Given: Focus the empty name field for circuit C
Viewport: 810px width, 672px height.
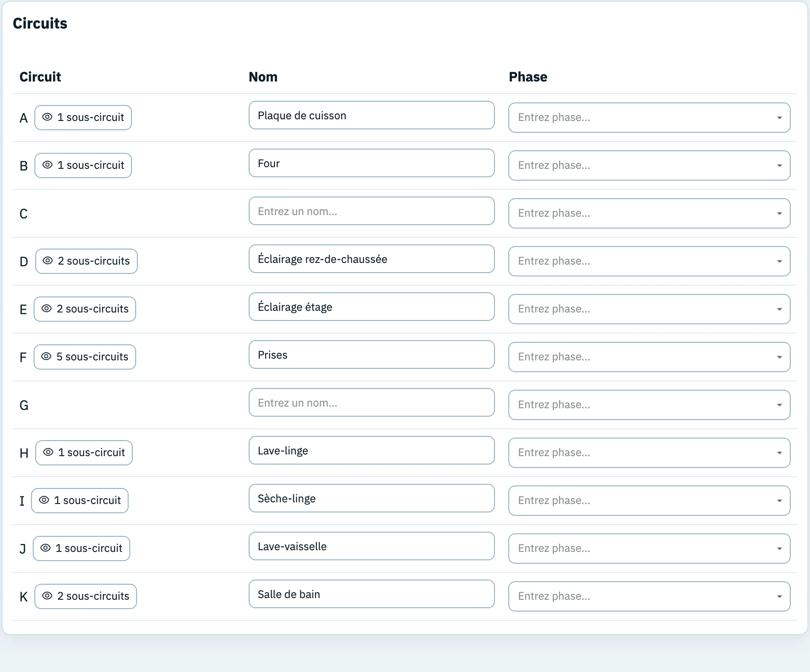Looking at the screenshot, I should [372, 211].
